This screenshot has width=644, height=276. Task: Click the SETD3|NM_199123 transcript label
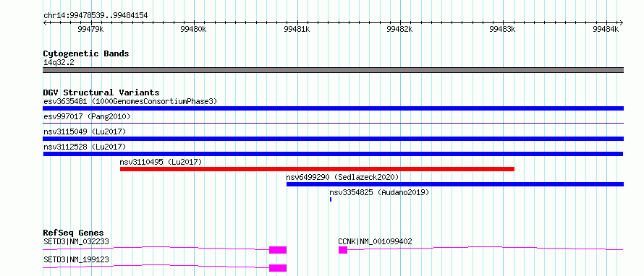click(x=76, y=259)
